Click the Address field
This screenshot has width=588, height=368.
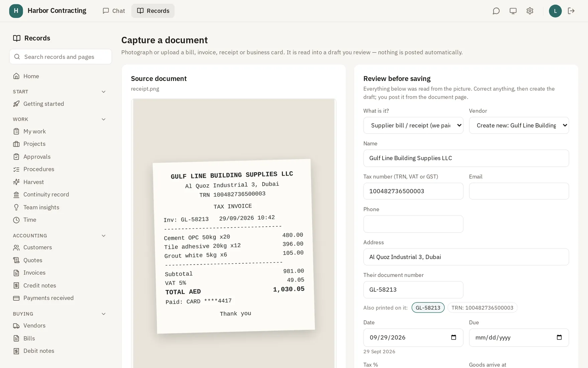pos(466,257)
